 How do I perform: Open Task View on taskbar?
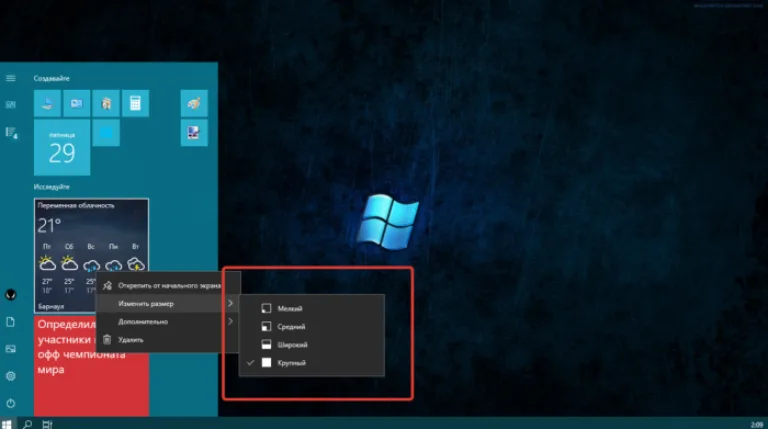coord(48,424)
